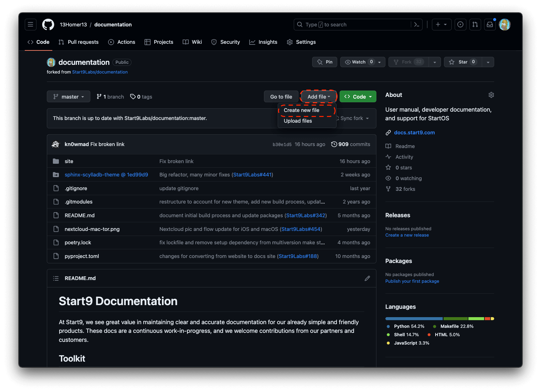Open the command palette icon
The image size is (541, 392).
pyautogui.click(x=417, y=24)
